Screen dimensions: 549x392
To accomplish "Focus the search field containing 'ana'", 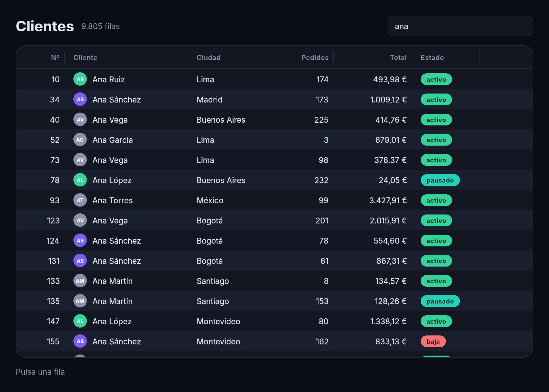I will tap(460, 26).
